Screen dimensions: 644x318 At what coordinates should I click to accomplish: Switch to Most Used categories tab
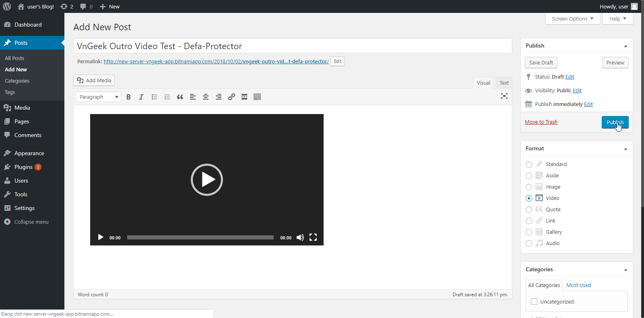(x=579, y=285)
